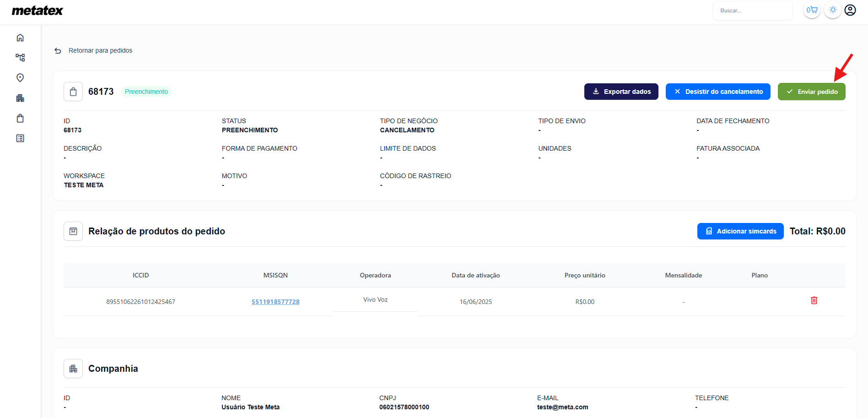Open the companies building sidebar icon
Image resolution: width=868 pixels, height=418 pixels.
tap(20, 98)
